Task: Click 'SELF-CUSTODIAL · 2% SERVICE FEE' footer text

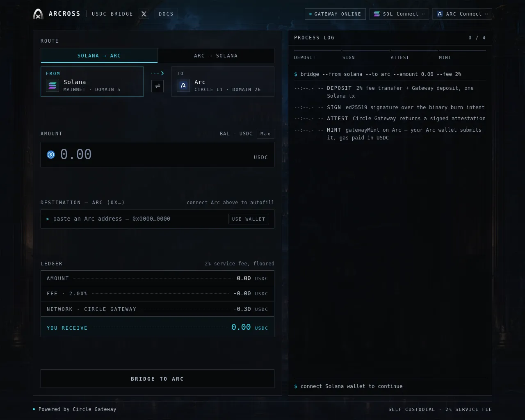Action: (440, 409)
